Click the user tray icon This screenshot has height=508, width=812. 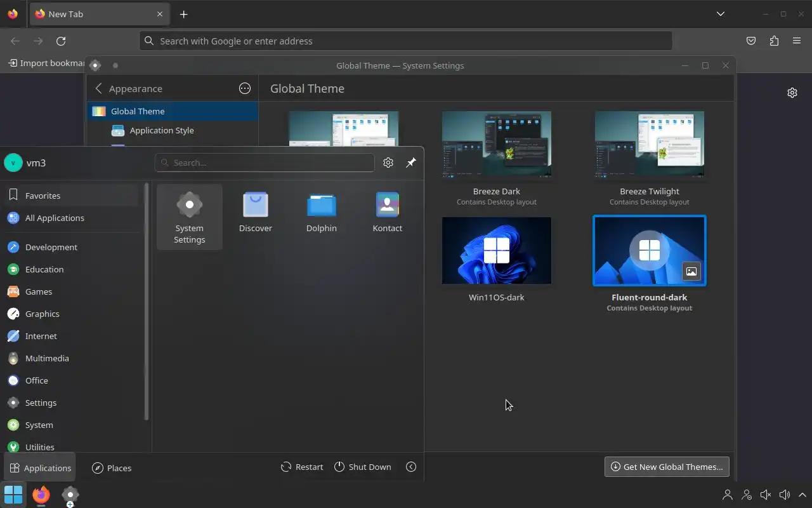728,495
